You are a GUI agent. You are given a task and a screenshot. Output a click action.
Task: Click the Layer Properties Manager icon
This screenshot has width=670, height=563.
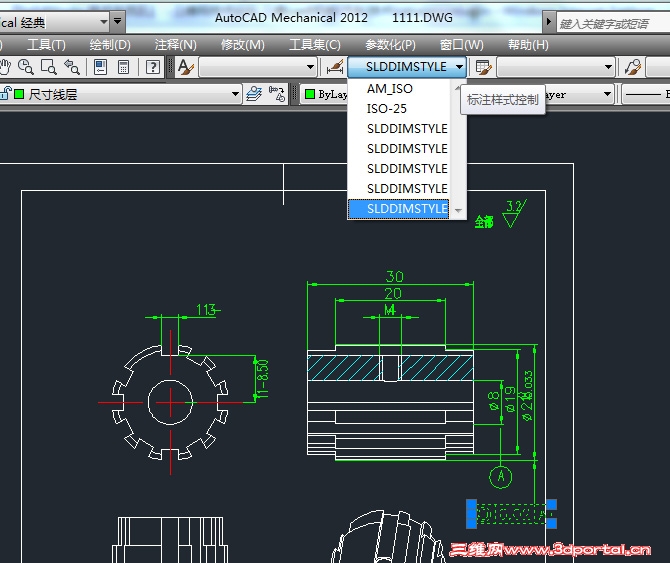(254, 94)
